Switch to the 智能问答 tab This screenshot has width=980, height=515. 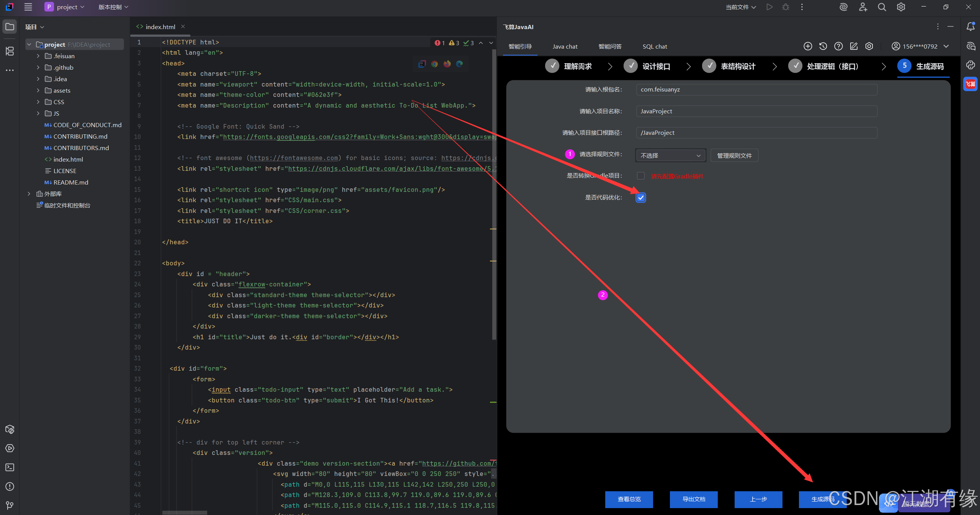tap(610, 46)
